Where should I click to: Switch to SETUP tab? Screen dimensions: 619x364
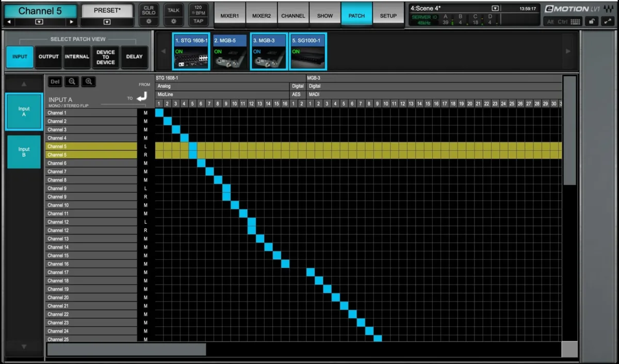pos(388,15)
